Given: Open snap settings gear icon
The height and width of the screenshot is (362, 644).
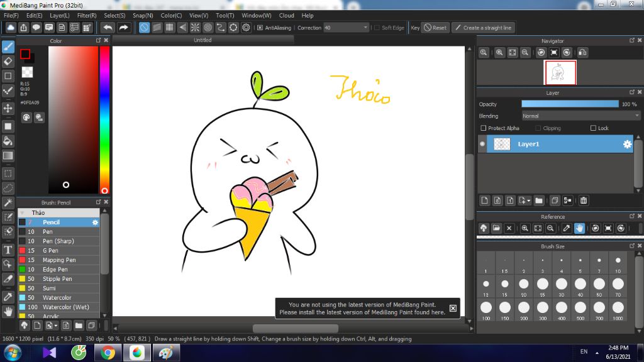Looking at the screenshot, I should point(246,28).
